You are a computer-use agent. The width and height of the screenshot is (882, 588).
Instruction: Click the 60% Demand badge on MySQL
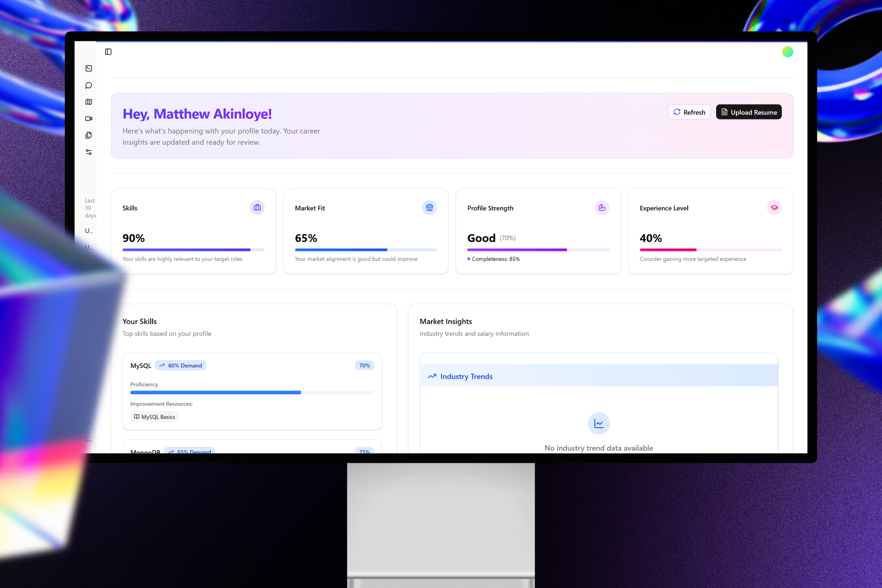tap(181, 366)
